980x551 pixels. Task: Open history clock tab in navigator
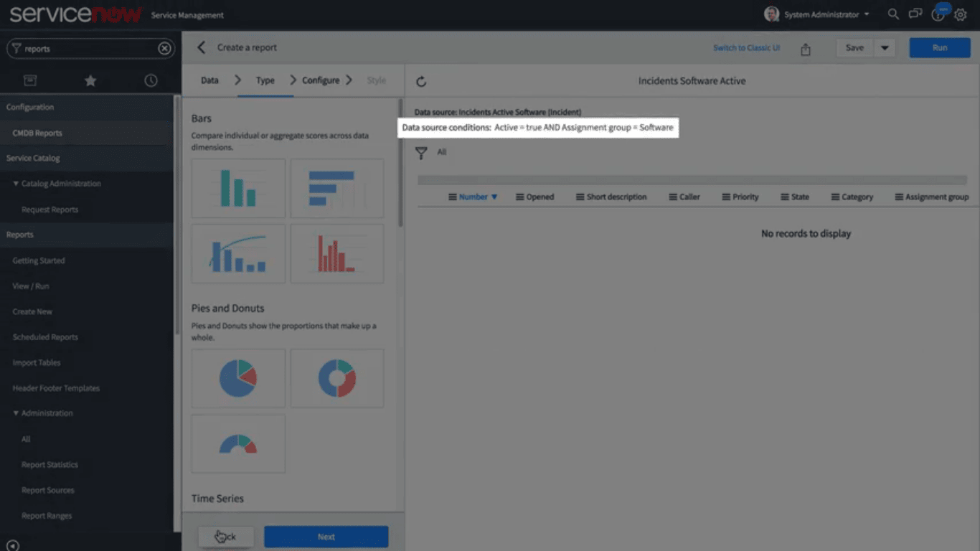(151, 80)
